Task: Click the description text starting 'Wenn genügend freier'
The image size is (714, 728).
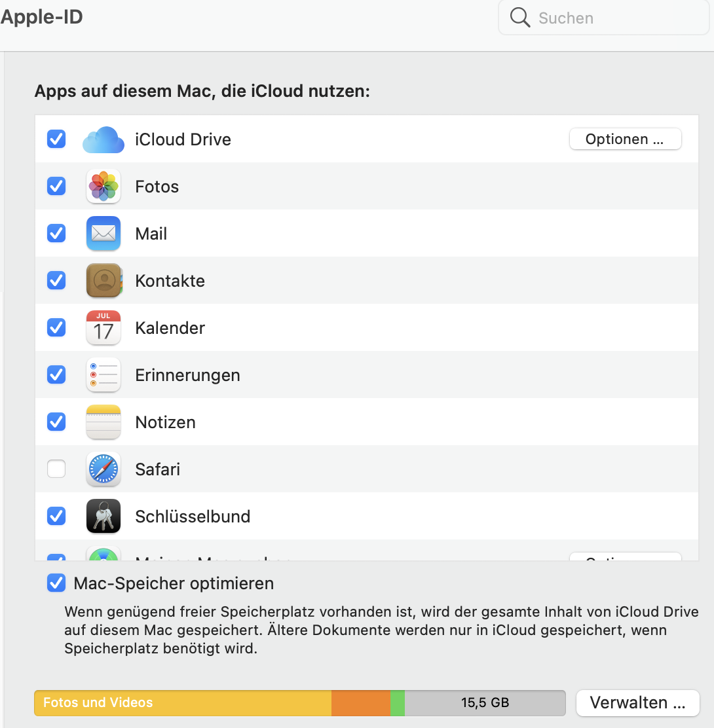Action: tap(381, 630)
